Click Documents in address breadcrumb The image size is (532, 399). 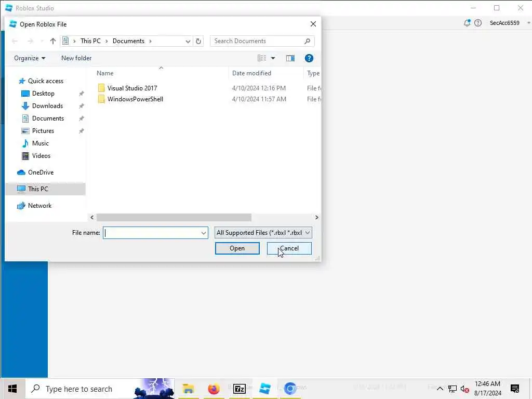click(129, 41)
